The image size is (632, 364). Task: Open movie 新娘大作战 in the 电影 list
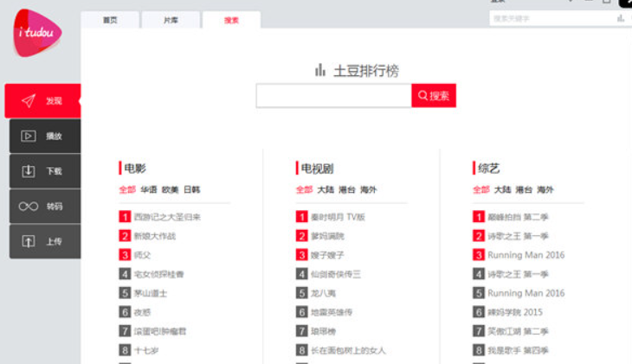[155, 236]
